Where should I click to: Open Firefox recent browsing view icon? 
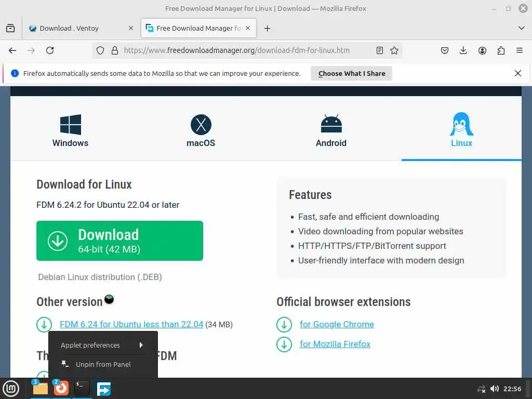point(10,28)
